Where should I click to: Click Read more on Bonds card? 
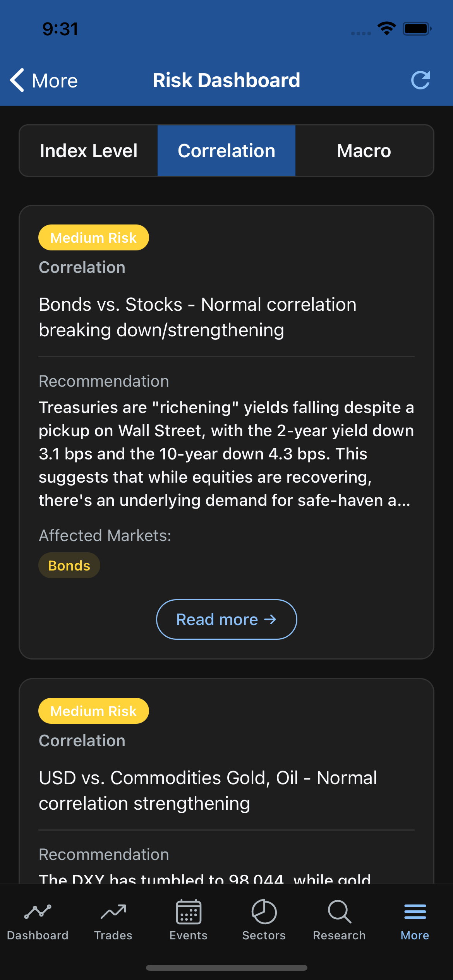click(226, 619)
